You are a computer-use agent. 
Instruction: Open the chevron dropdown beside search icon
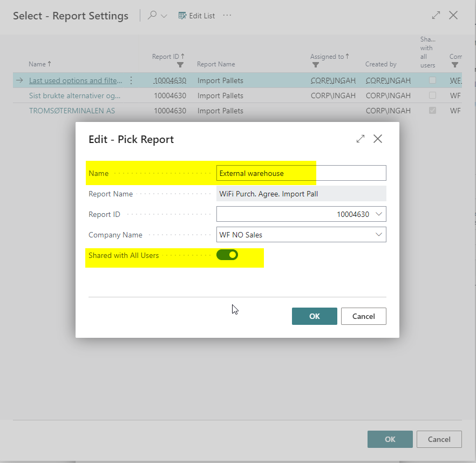tap(164, 16)
